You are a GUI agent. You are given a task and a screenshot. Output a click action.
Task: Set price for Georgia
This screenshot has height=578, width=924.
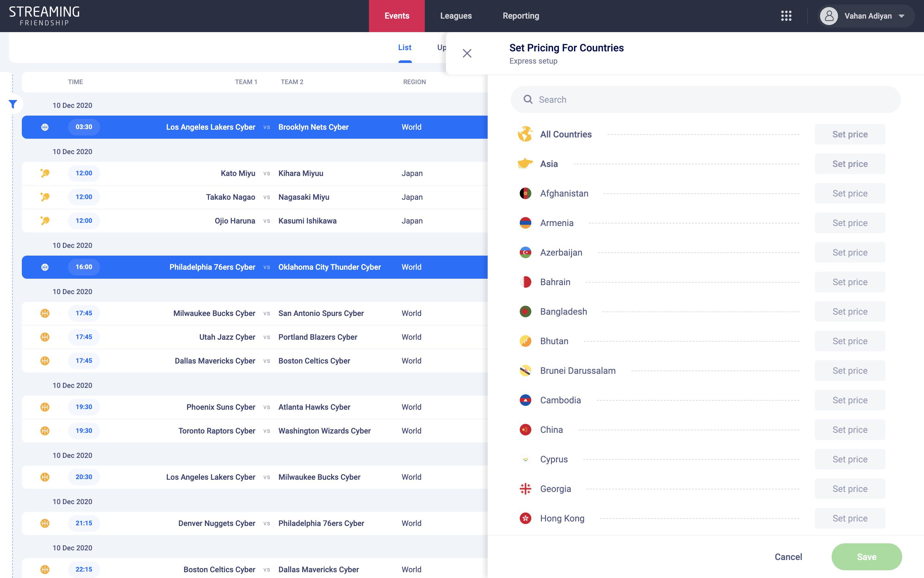click(x=850, y=489)
